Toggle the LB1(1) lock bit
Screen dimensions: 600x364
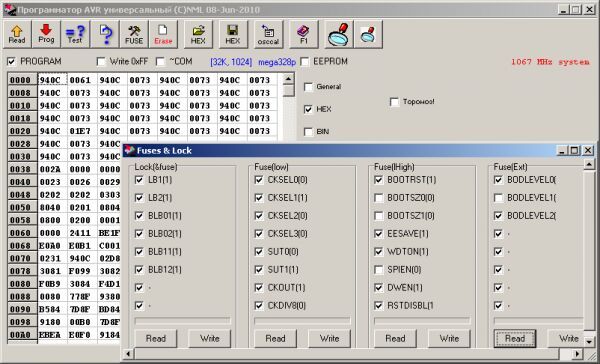tap(139, 180)
